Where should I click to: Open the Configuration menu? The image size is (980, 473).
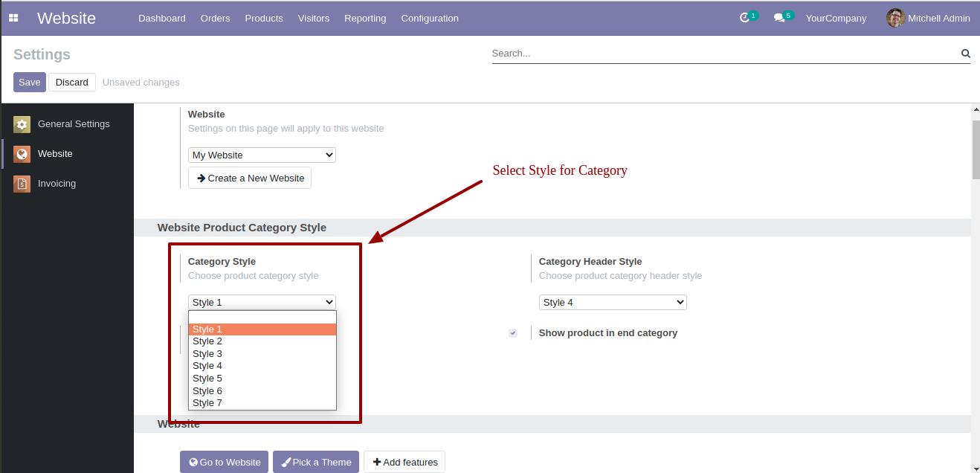pyautogui.click(x=430, y=18)
